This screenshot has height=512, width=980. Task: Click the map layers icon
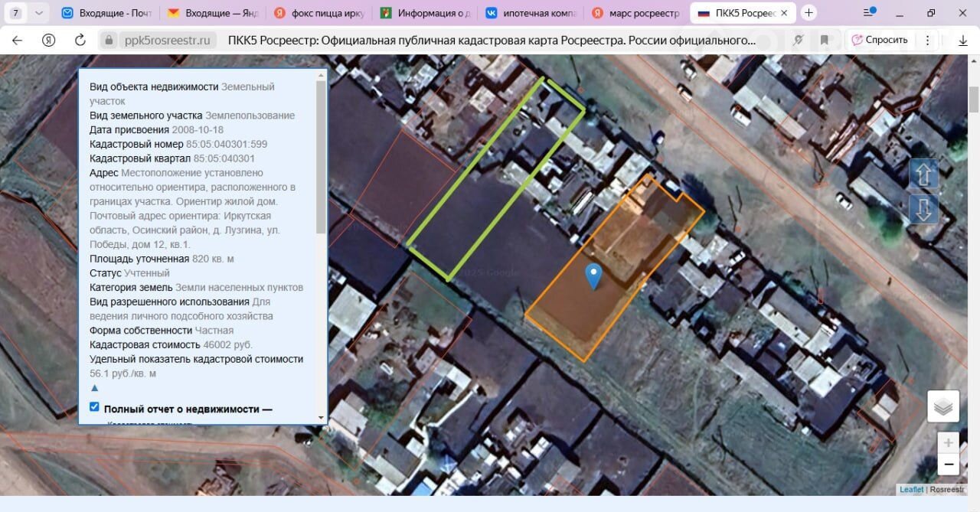click(x=943, y=406)
